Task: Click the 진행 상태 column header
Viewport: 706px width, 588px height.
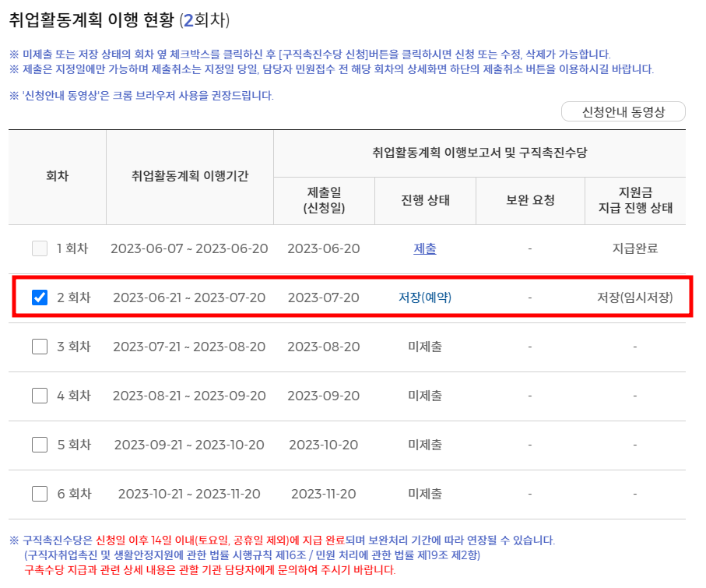Action: click(425, 200)
